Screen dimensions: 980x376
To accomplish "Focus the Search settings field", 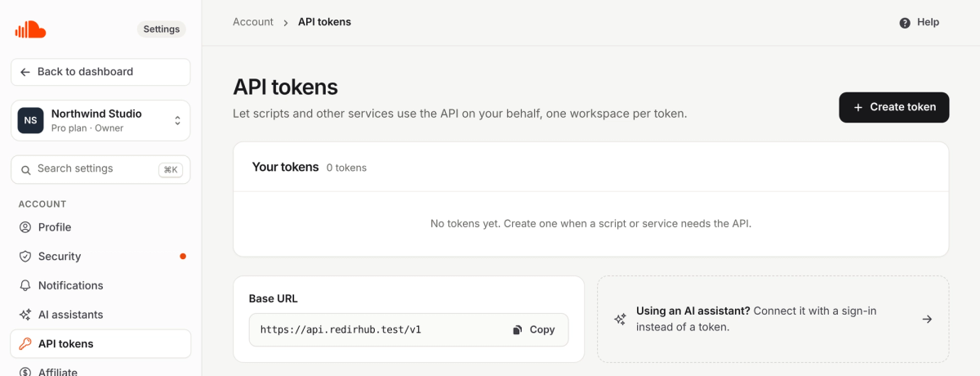I will [x=100, y=169].
